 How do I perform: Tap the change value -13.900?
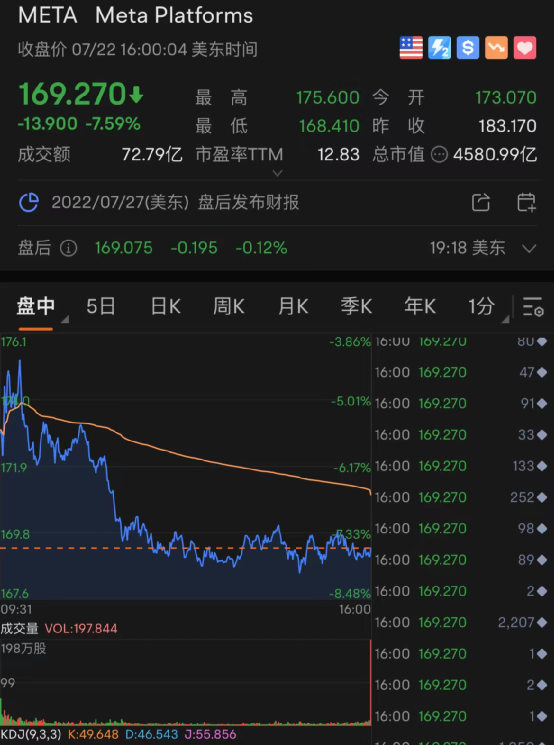[48, 124]
